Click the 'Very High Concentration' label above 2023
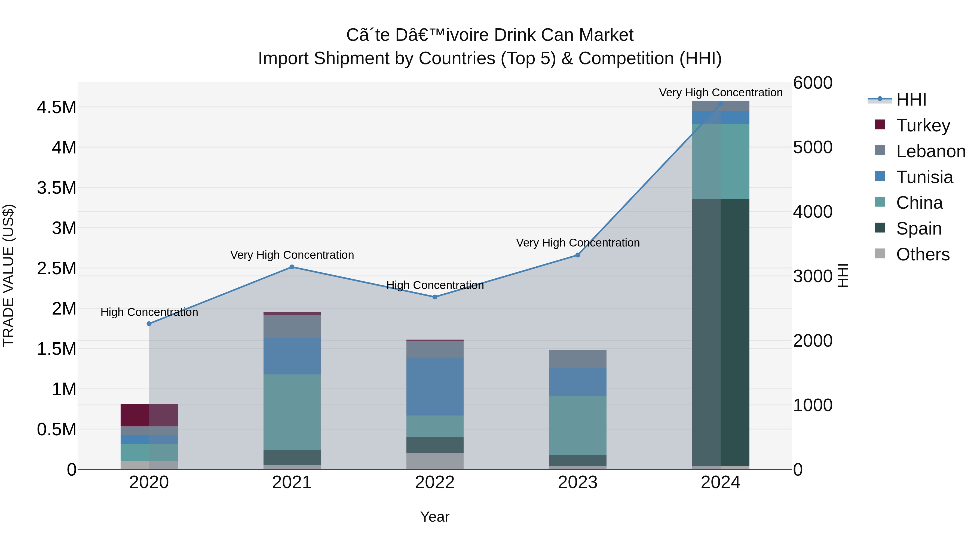This screenshot has width=980, height=551. (578, 243)
